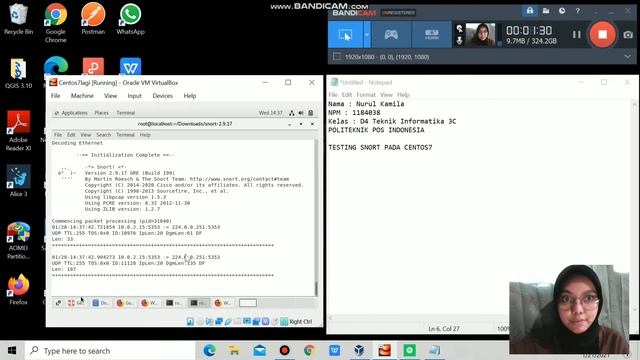Click CentOS volume icon
Image resolution: width=640 pixels, height=360 pixels.
point(301,113)
